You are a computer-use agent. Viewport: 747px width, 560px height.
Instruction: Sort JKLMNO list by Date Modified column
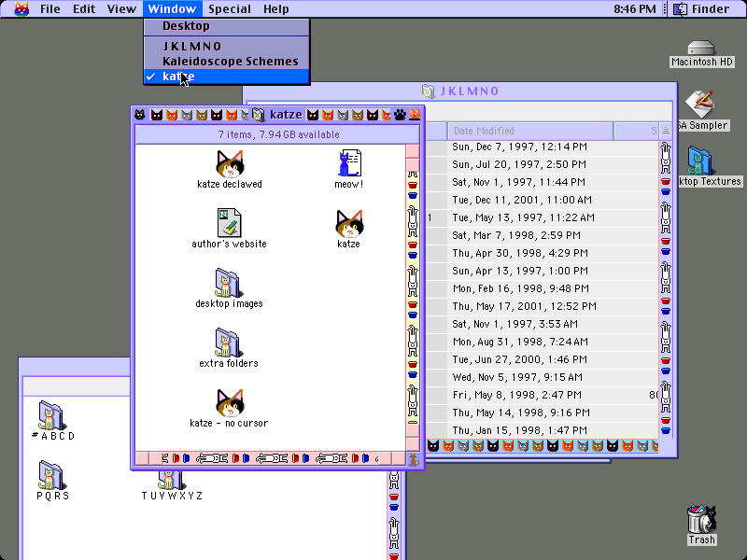529,131
